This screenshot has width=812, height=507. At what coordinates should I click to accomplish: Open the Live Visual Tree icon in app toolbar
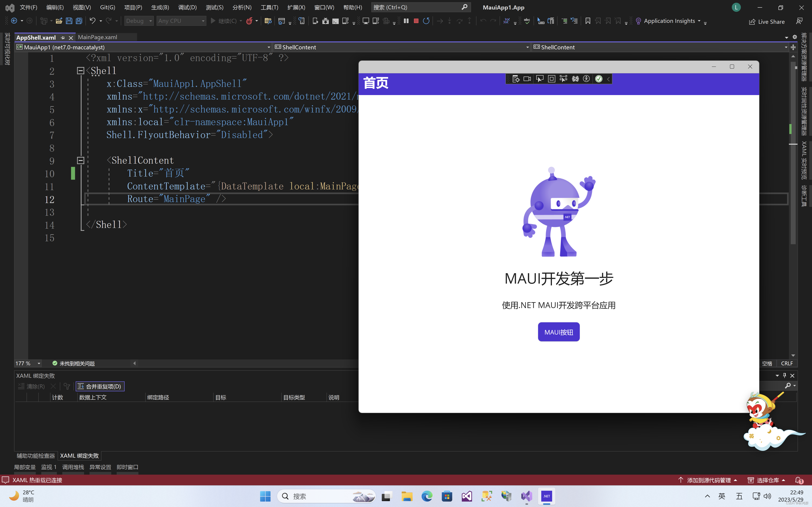tap(516, 79)
